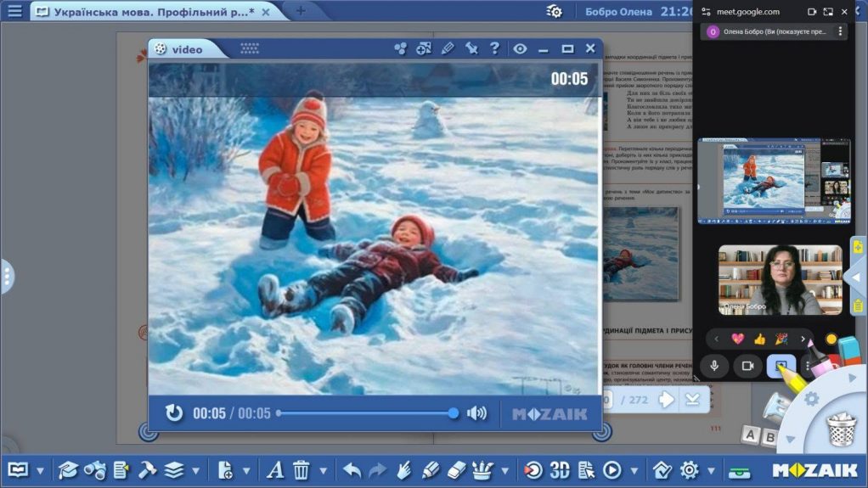Viewport: 868px width, 488px height.
Task: Open the 3D scenes tool in bottom toolbar
Action: pos(560,470)
